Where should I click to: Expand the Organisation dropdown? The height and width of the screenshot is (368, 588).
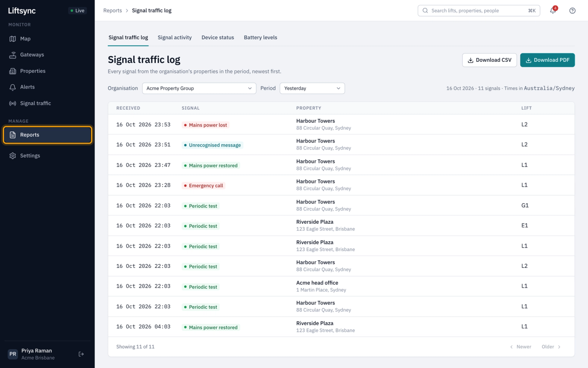click(199, 88)
